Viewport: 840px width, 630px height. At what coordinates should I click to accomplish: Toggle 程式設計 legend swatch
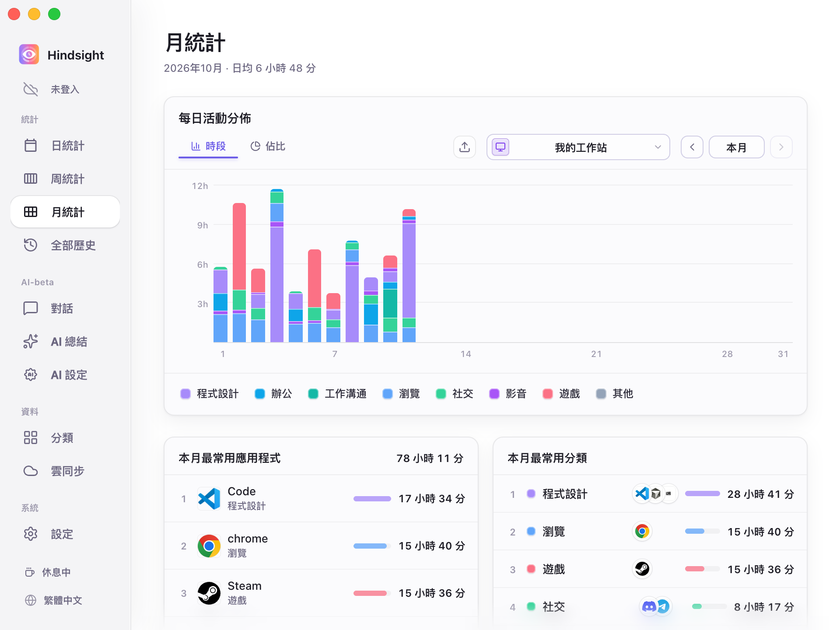pyautogui.click(x=185, y=394)
